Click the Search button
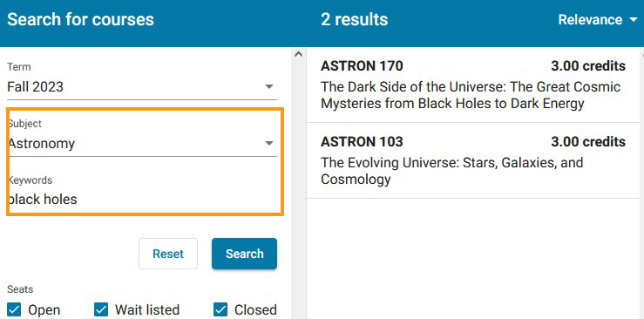Viewport: 644px width, 319px height. click(x=244, y=254)
